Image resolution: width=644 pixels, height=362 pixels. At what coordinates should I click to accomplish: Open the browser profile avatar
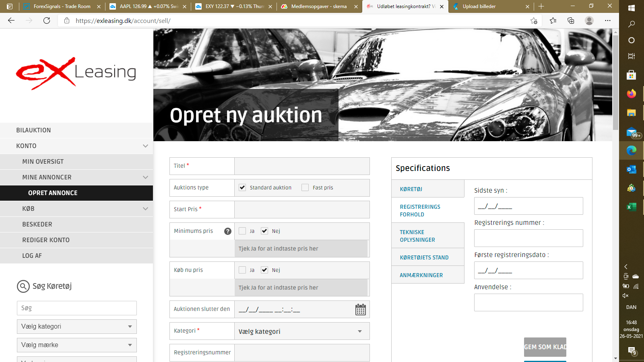pos(589,21)
